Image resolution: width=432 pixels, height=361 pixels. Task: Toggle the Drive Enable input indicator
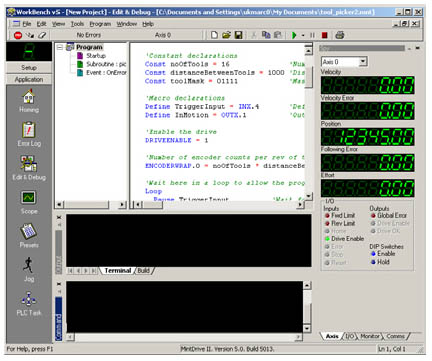tap(327, 239)
